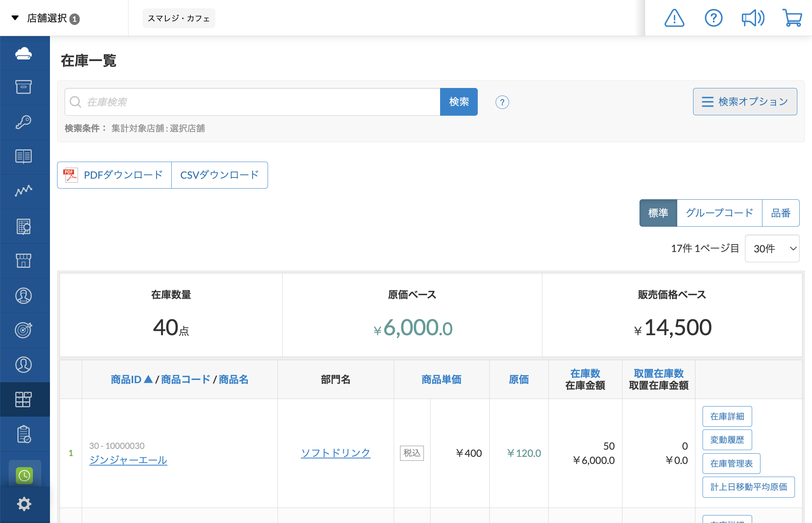Open the store front icon in the sidebar

coord(24,261)
